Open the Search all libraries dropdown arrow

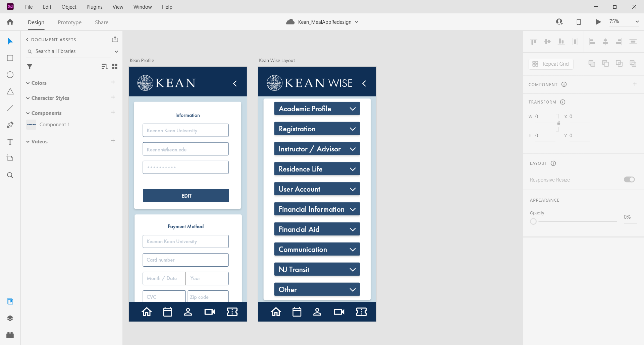[116, 52]
